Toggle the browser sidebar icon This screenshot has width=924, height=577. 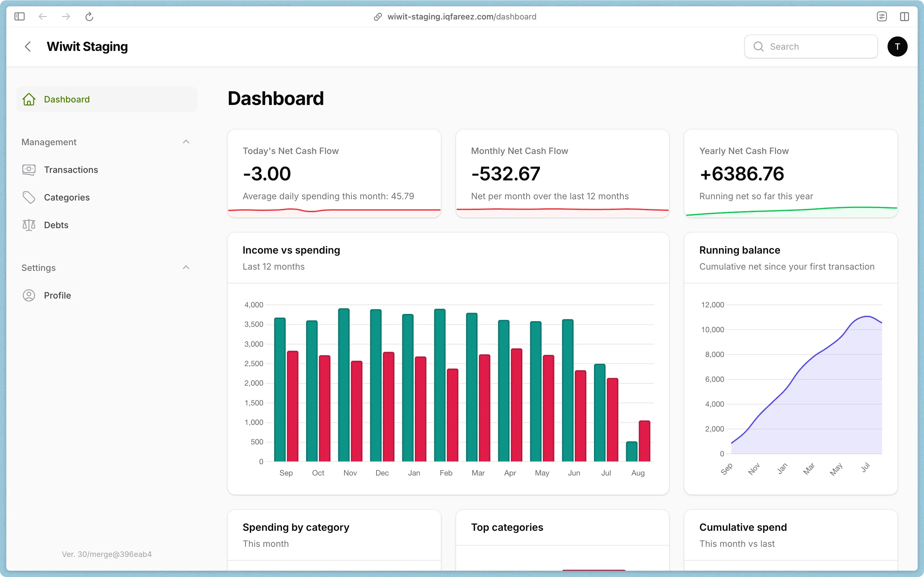[19, 16]
